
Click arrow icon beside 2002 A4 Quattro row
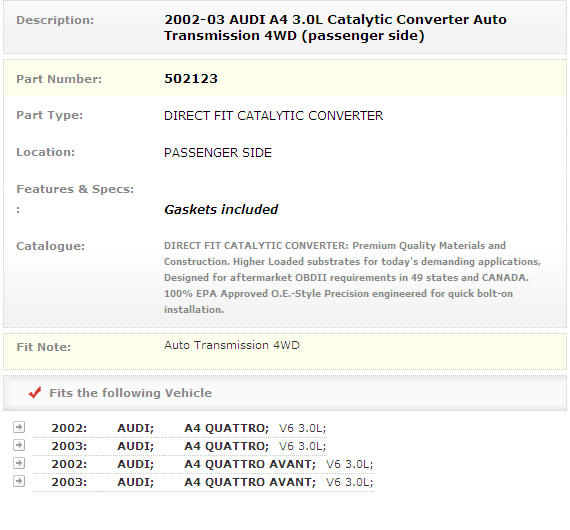(19, 427)
